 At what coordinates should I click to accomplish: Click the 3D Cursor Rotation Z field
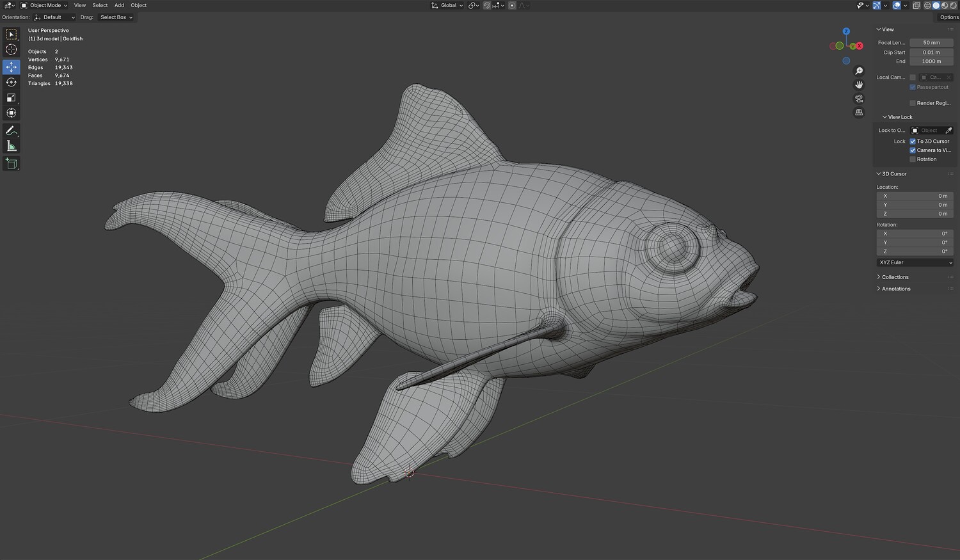pos(915,252)
